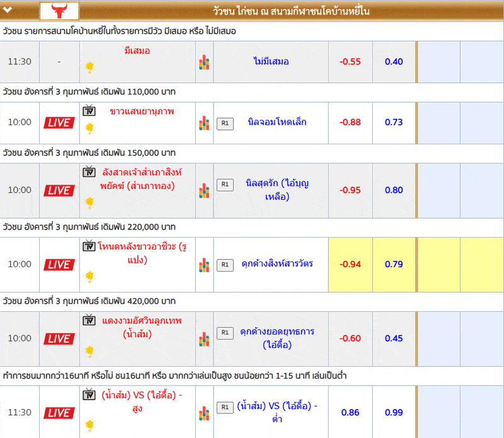Pick the 0.86 odds for สูง

click(x=350, y=412)
